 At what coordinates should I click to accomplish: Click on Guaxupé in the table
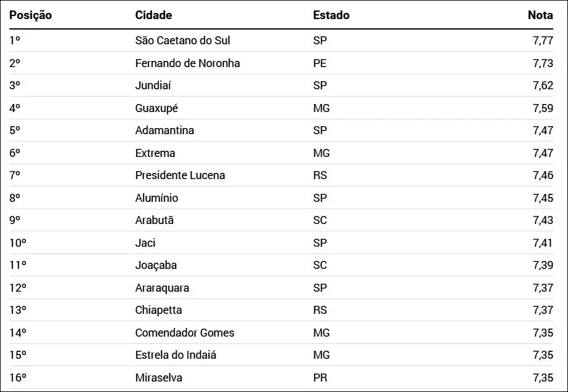156,108
